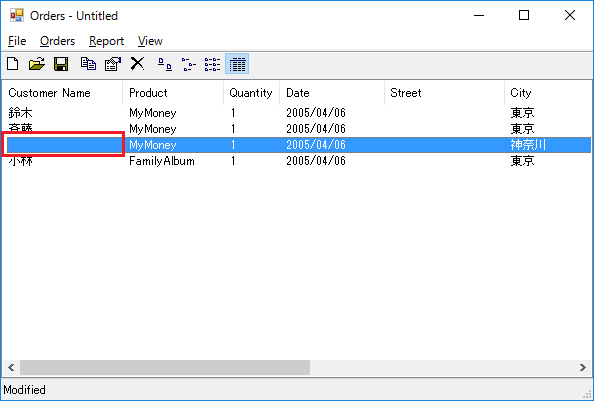Screen dimensions: 594x401
Task: Click the Date column header
Action: [x=332, y=93]
